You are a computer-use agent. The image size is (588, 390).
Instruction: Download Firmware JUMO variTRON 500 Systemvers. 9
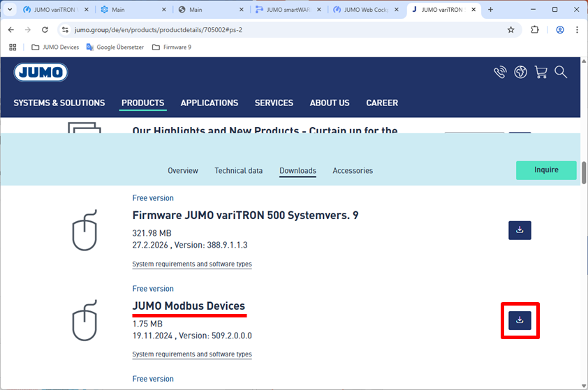[x=520, y=230]
